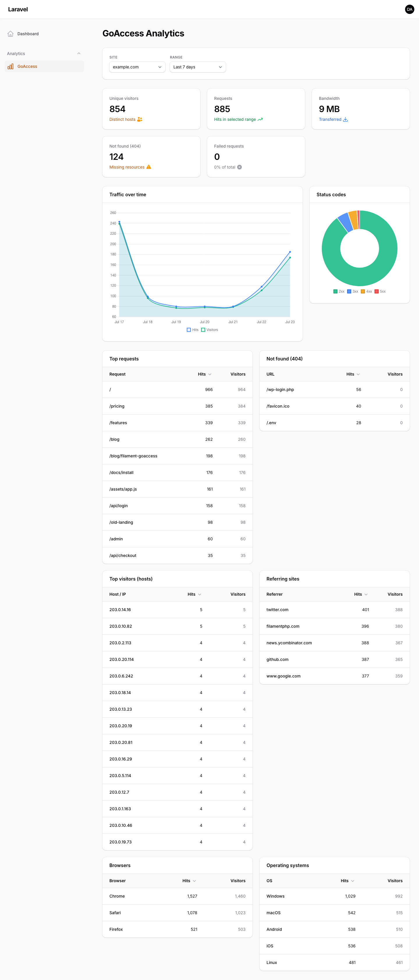Click the GoAccess bar chart icon
Viewport: 419px width, 980px height.
[11, 66]
